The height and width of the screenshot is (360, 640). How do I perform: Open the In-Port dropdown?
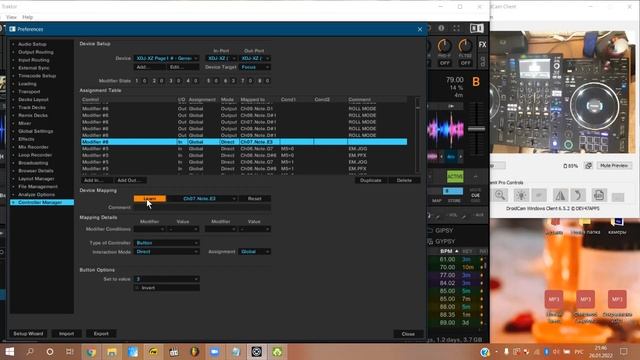click(221, 58)
